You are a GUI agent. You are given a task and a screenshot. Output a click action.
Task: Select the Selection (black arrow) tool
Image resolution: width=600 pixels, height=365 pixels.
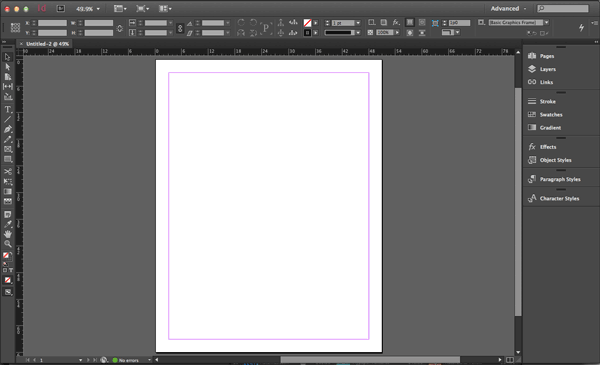8,57
